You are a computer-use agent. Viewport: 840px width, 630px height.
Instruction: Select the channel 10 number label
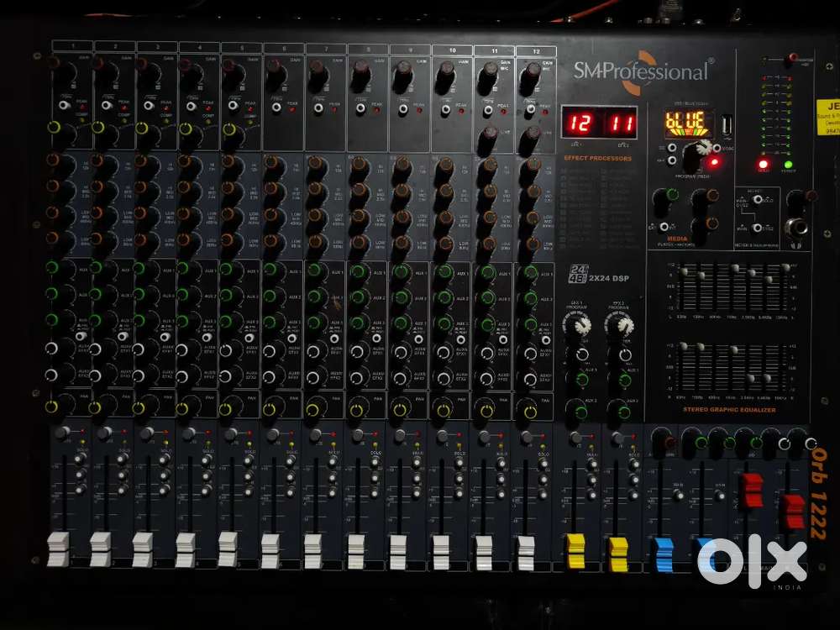[x=452, y=50]
